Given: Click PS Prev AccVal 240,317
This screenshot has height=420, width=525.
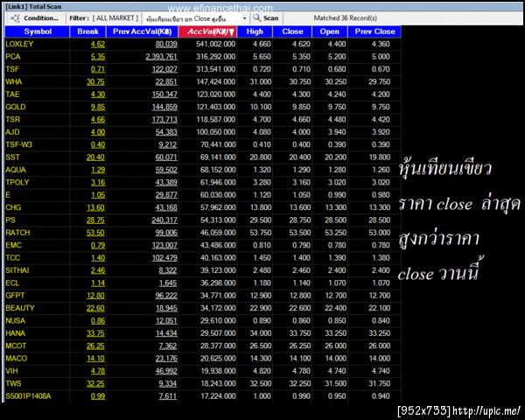Looking at the screenshot, I should (x=164, y=220).
